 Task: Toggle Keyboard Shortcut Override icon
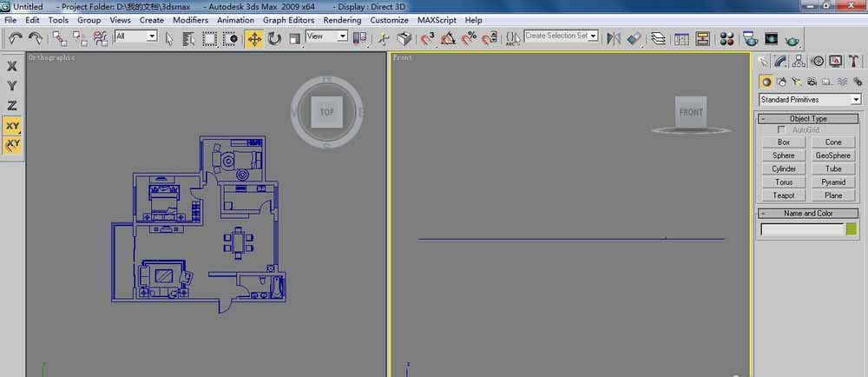(404, 38)
